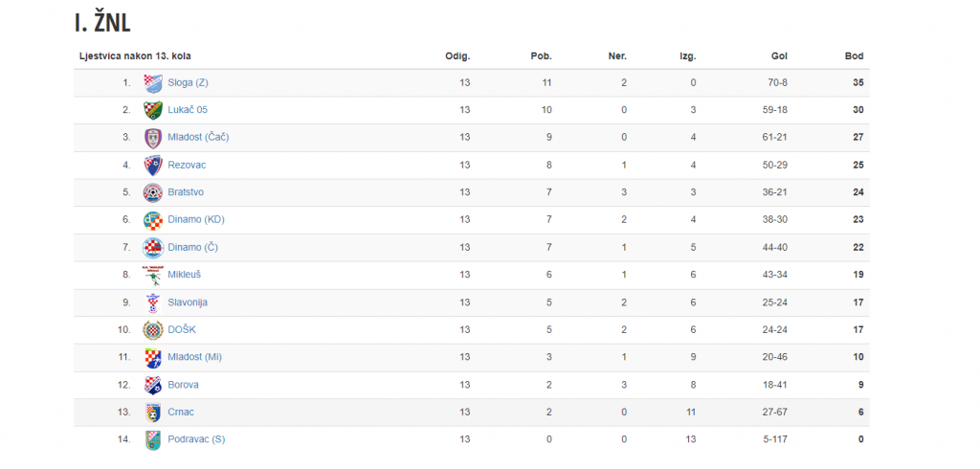980x469 pixels.
Task: Click the Dinamo (KD) club crest
Action: (x=153, y=220)
